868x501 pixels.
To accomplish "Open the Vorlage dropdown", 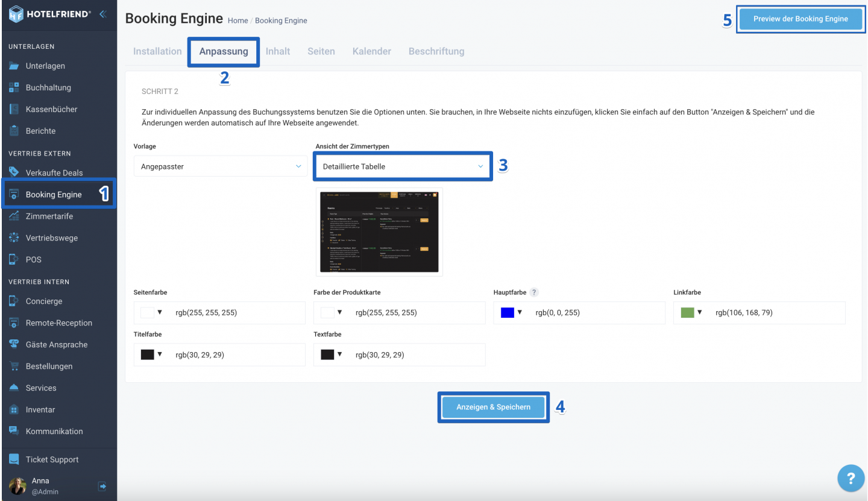I will click(x=219, y=166).
